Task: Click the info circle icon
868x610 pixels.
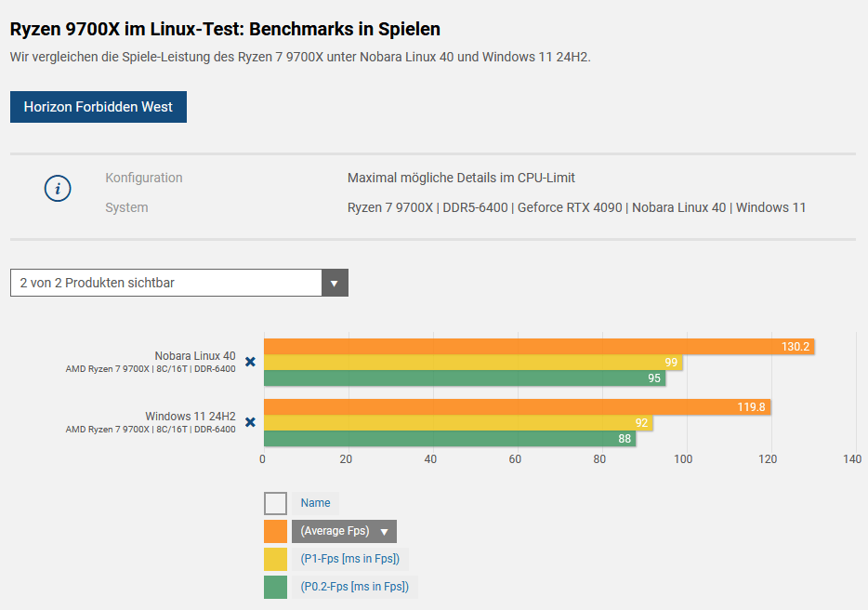Action: pyautogui.click(x=58, y=189)
